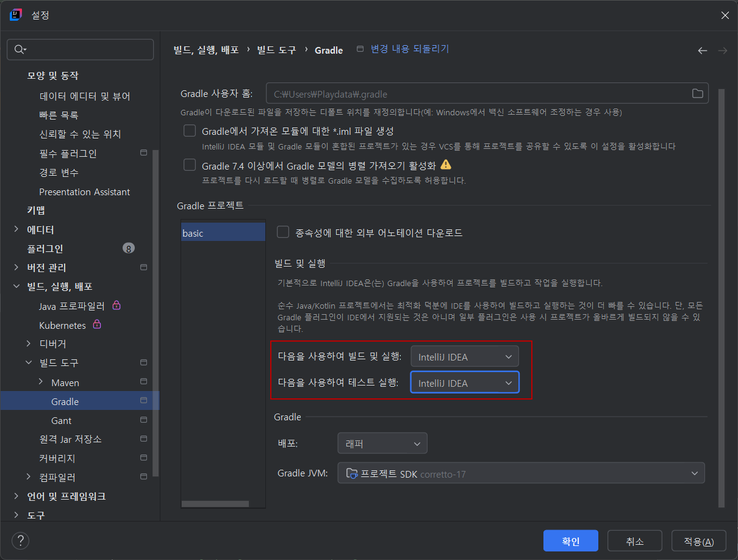Select 신뢰할 수 있는 위치 settings
The height and width of the screenshot is (560, 738).
tap(80, 134)
